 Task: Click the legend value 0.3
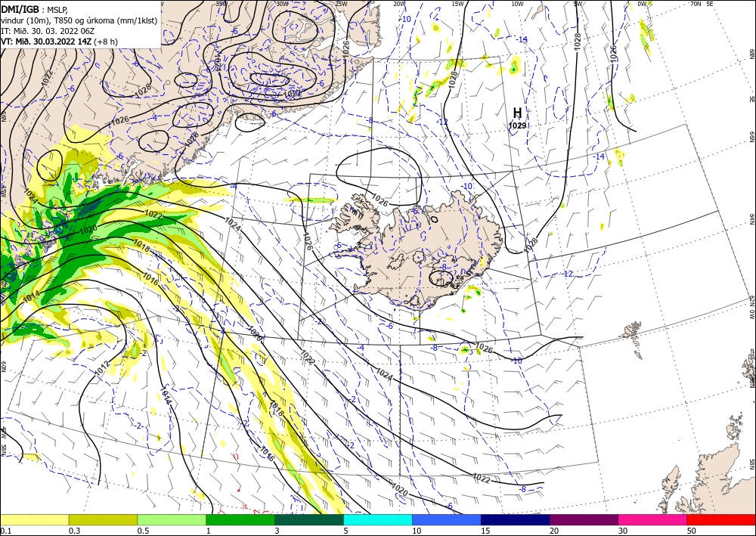74,531
